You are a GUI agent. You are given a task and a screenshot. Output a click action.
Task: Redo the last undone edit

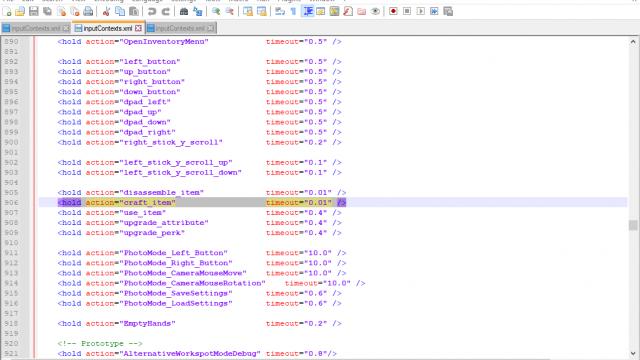click(x=165, y=11)
